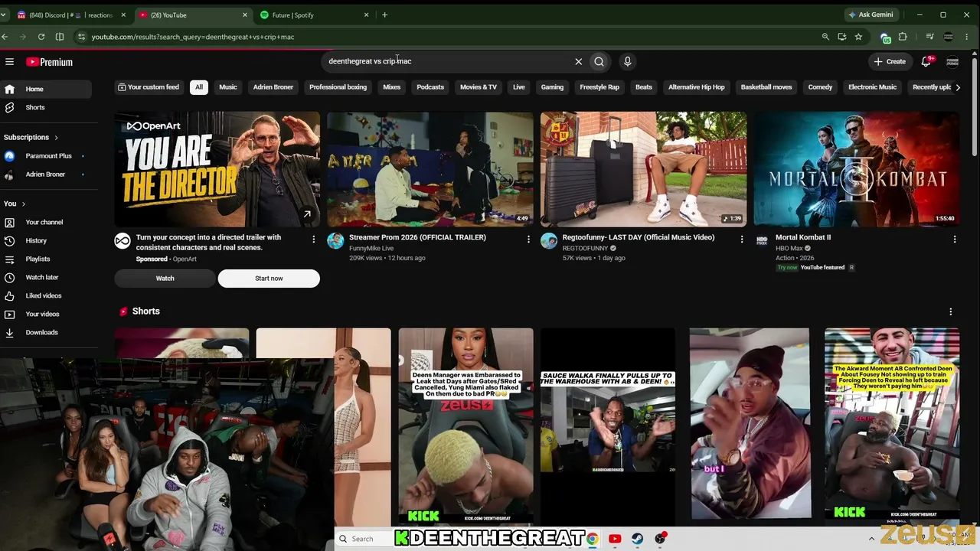This screenshot has width=980, height=551.
Task: Open Your channel in the sidebar
Action: click(46, 222)
